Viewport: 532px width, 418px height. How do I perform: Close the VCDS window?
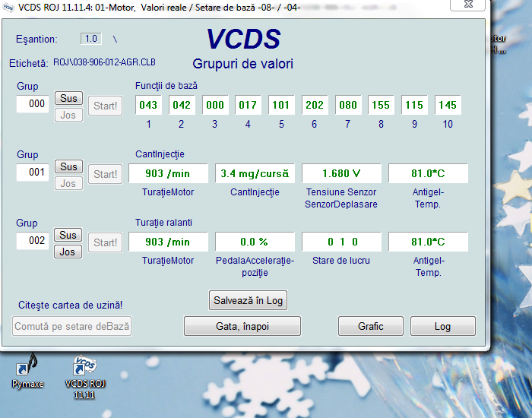point(468,5)
